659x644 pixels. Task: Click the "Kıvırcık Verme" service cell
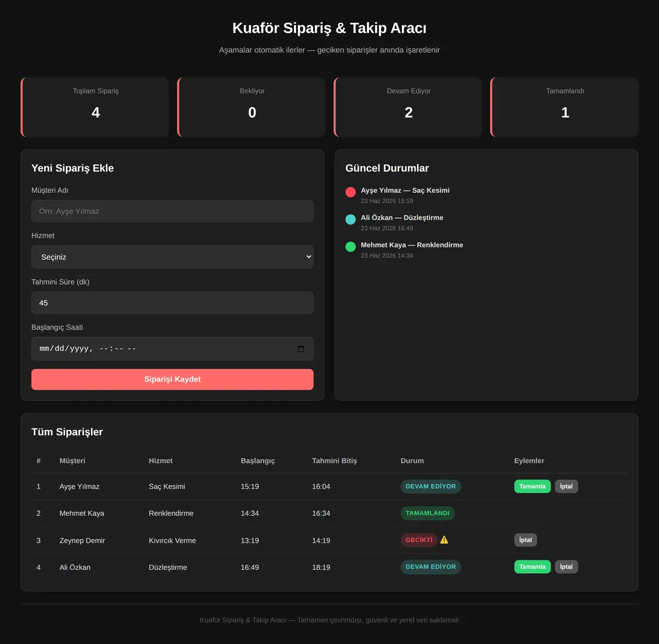tap(172, 541)
